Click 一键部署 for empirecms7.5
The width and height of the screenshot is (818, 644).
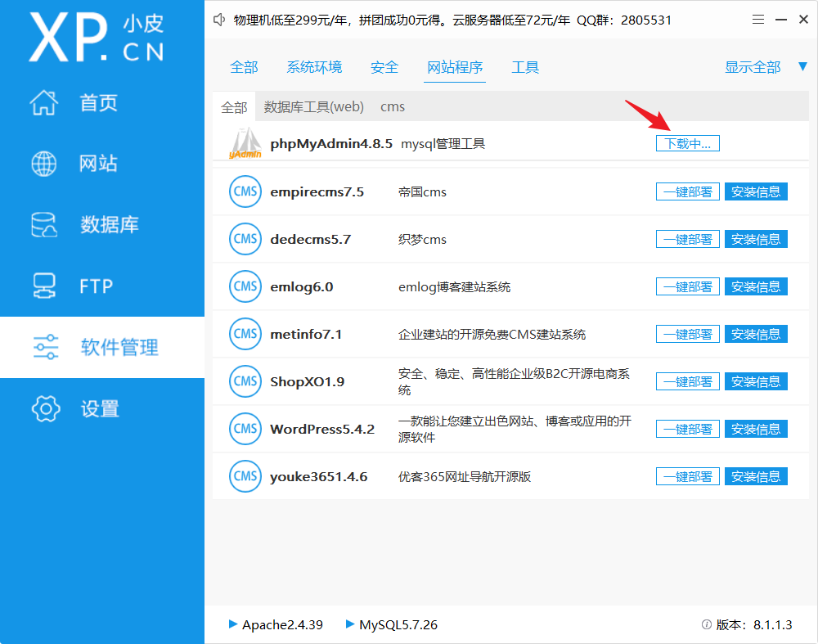pos(687,192)
